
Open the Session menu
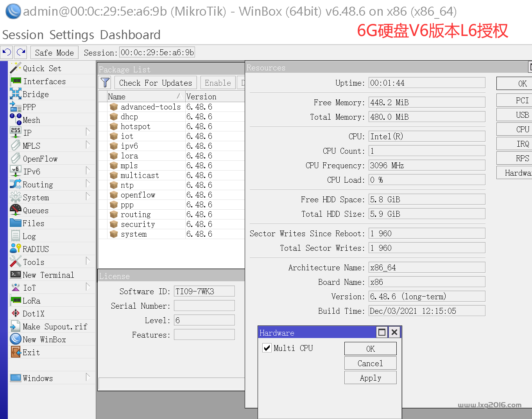23,35
